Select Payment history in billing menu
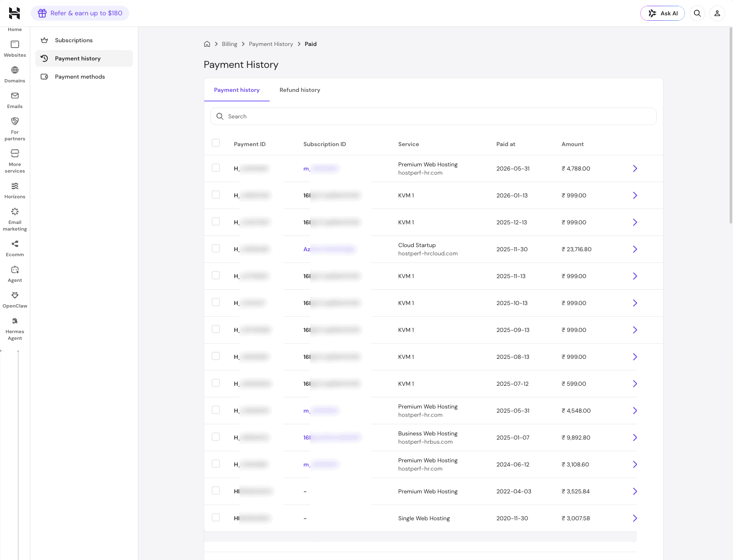Viewport: 733px width, 560px height. click(84, 58)
